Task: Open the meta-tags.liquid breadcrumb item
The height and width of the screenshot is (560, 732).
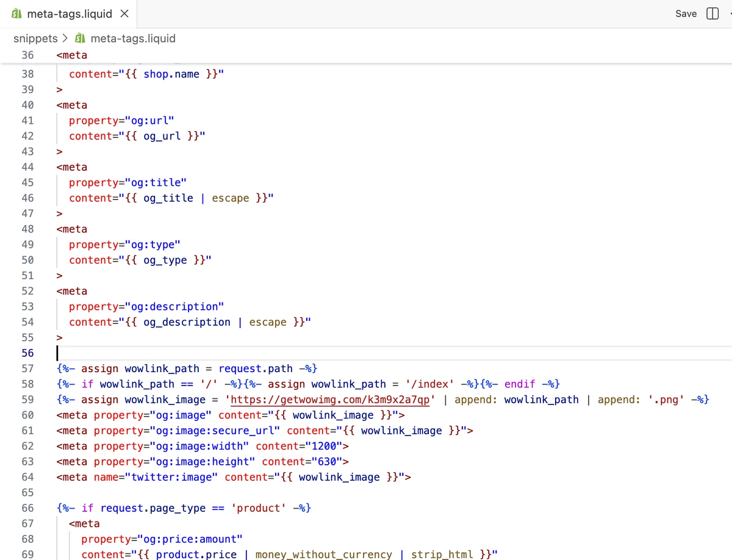Action: coord(133,38)
